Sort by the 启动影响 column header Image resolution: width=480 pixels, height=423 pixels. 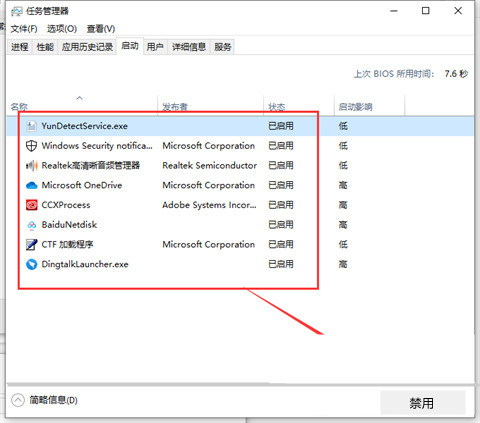coord(355,107)
